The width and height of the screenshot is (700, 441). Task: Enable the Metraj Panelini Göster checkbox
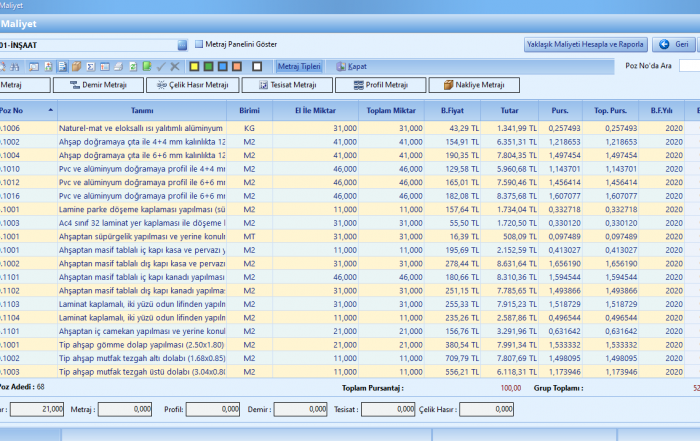coord(199,44)
